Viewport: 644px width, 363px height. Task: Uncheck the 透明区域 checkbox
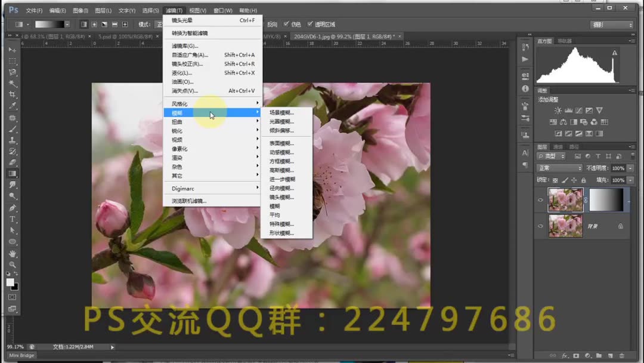(x=311, y=24)
